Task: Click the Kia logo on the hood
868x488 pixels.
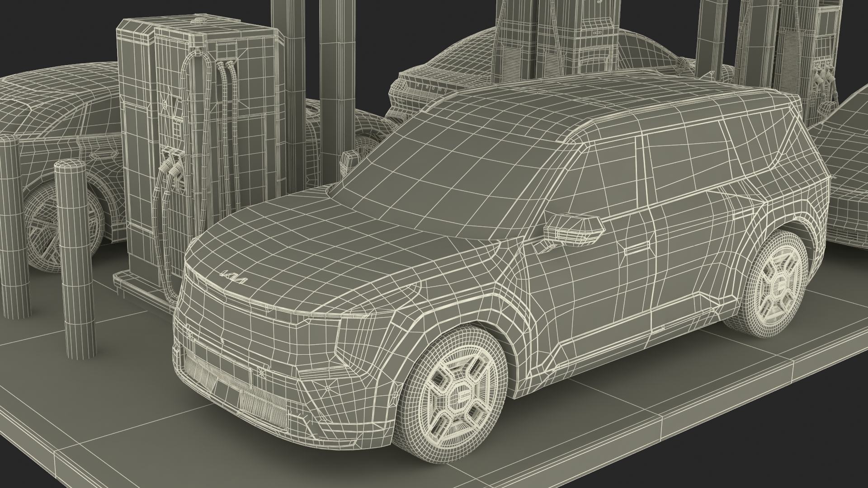Action: [x=233, y=277]
